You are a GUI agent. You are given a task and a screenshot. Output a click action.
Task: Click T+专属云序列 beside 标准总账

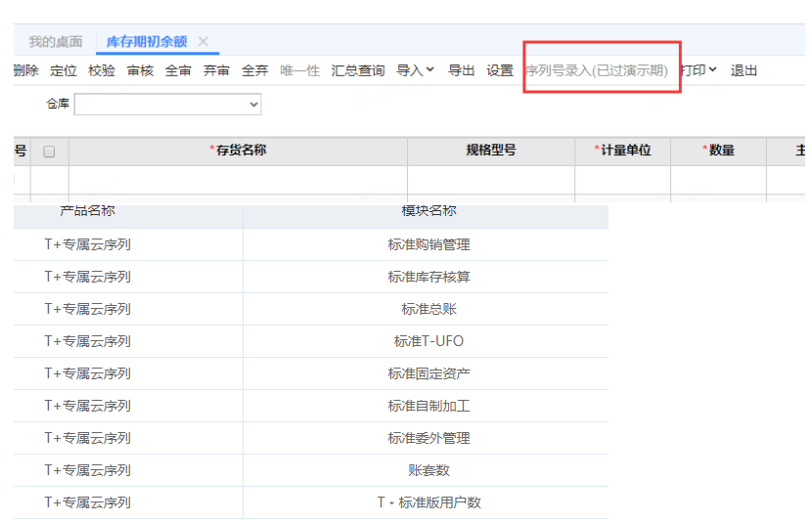(87, 309)
